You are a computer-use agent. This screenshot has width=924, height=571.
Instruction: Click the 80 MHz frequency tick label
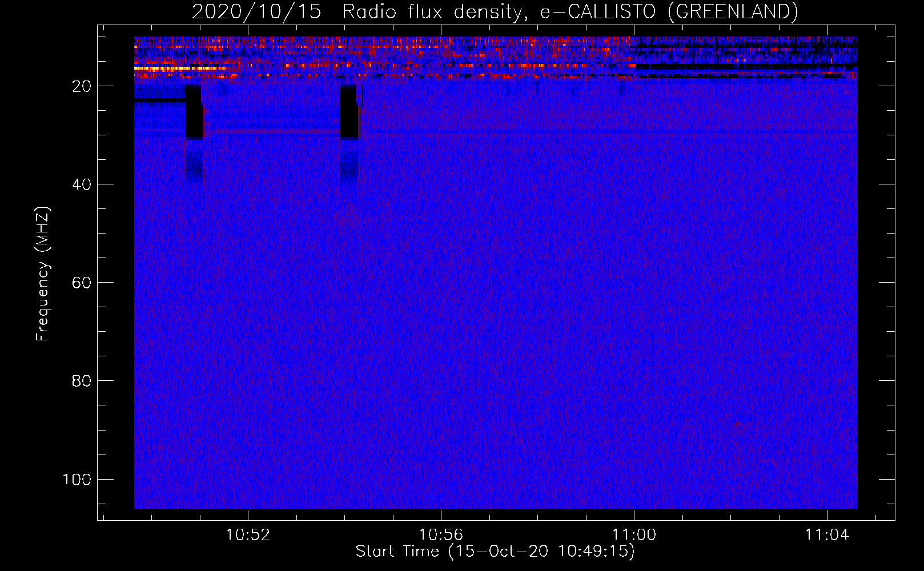82,381
